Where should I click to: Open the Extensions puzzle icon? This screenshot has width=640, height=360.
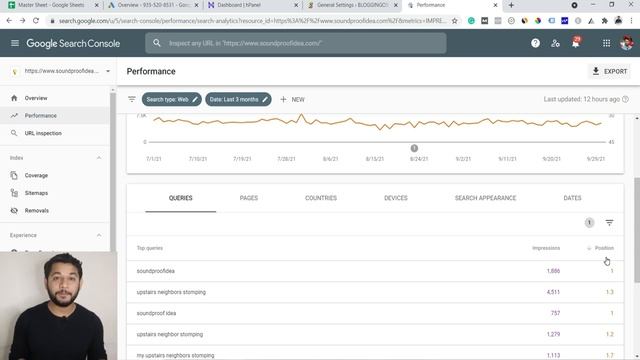pos(604,20)
